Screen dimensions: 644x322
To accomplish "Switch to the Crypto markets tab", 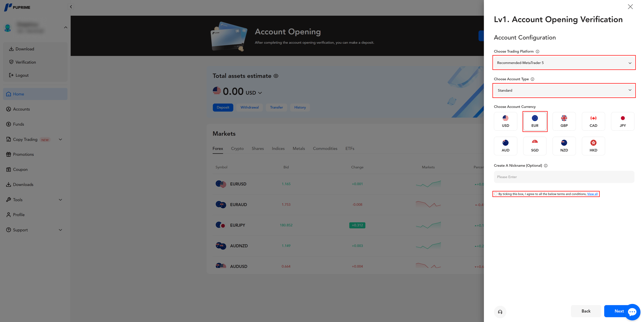I will coord(237,149).
